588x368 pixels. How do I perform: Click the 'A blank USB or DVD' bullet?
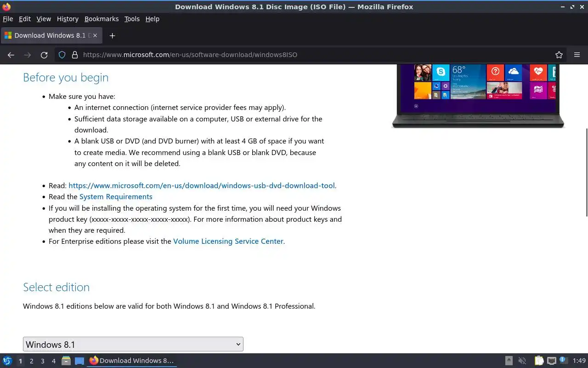pos(199,152)
